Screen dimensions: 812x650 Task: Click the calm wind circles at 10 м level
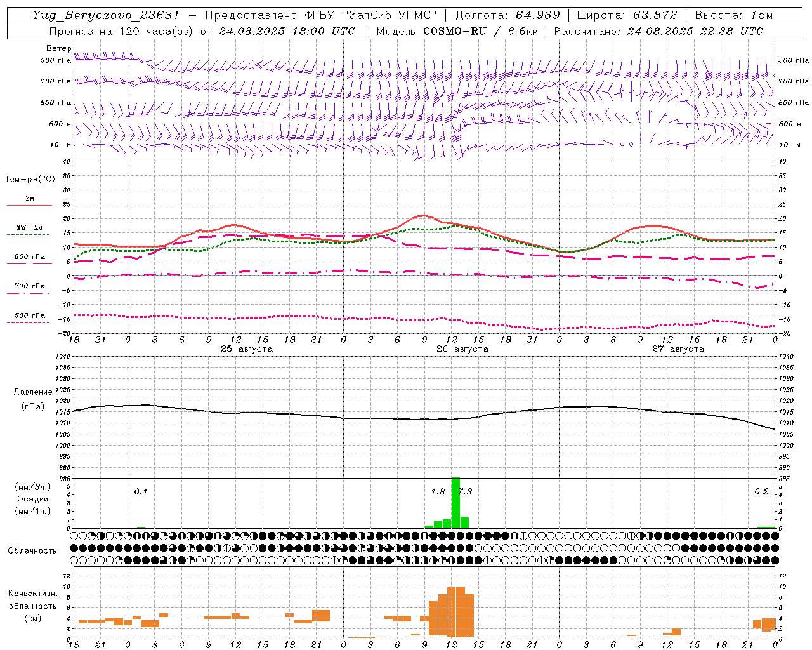[627, 145]
